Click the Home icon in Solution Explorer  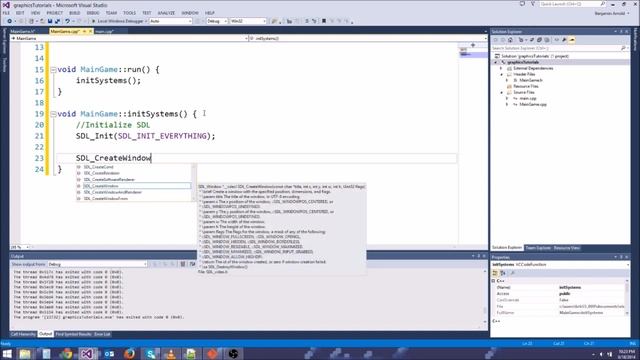(x=510, y=40)
